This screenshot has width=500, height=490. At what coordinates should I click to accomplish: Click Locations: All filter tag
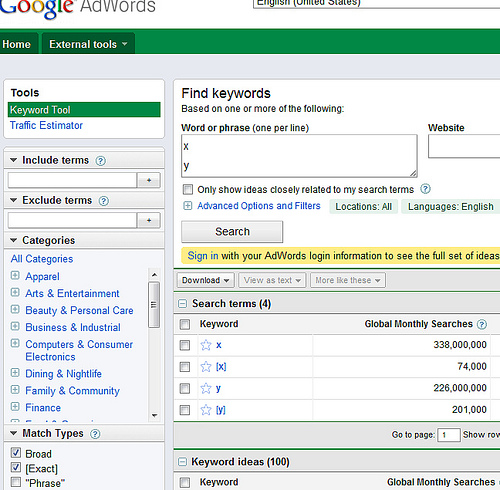pyautogui.click(x=363, y=207)
